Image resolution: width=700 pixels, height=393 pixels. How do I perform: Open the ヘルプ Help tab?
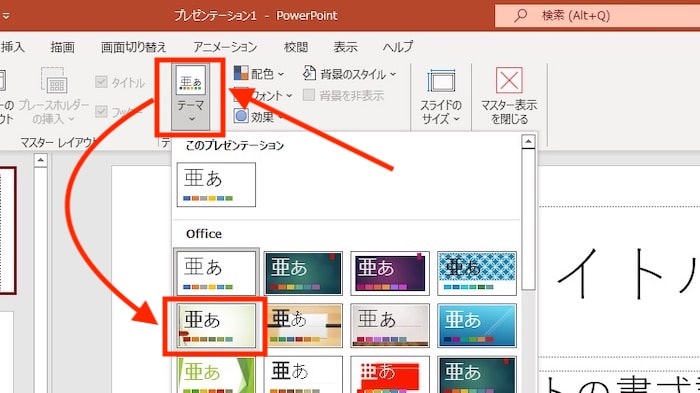tap(398, 47)
